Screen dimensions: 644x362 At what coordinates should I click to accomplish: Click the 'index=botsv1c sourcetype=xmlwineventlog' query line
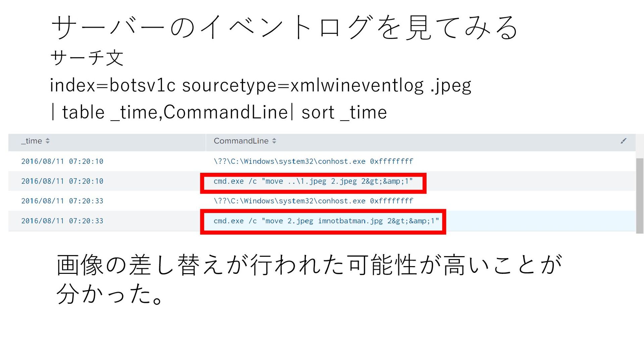tap(260, 85)
